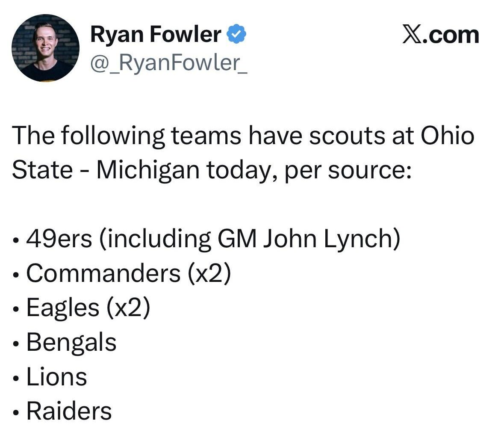Select the "Raiders" list entry
The height and width of the screenshot is (438, 504).
tap(69, 411)
